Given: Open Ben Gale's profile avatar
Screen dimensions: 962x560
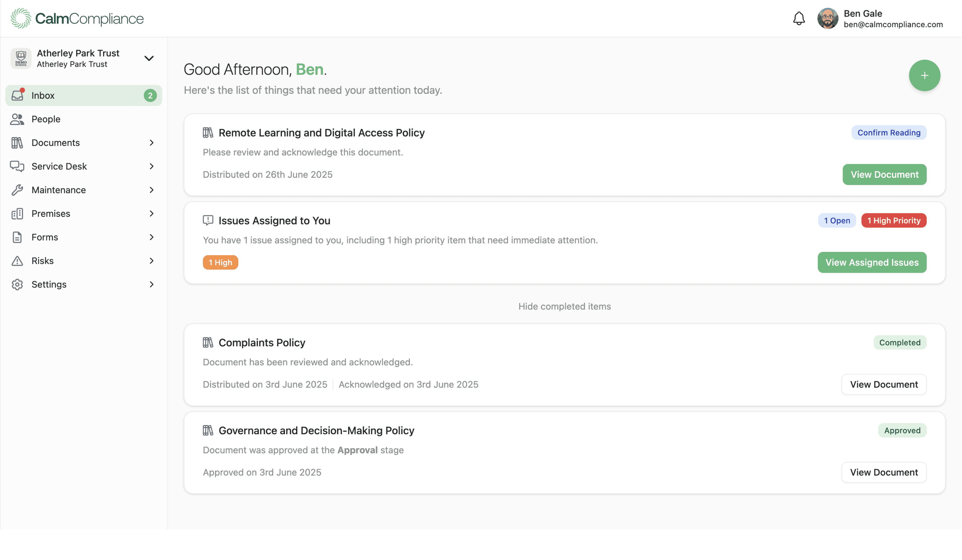Looking at the screenshot, I should click(828, 18).
